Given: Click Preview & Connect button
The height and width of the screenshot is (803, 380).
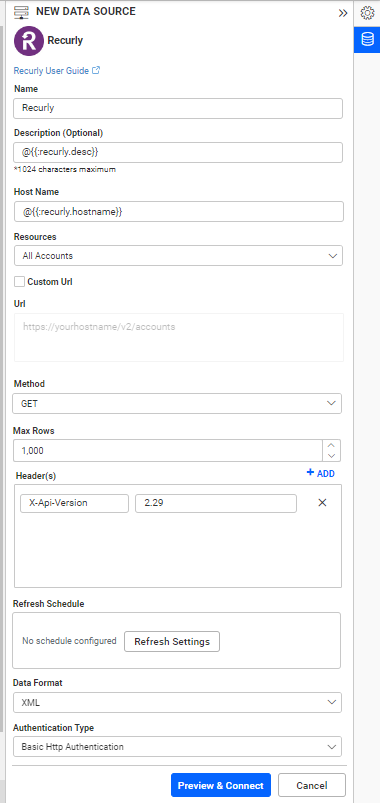Looking at the screenshot, I should click(x=221, y=786).
